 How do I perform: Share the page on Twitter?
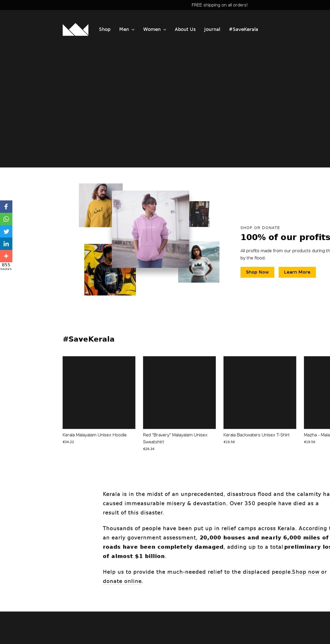6,231
